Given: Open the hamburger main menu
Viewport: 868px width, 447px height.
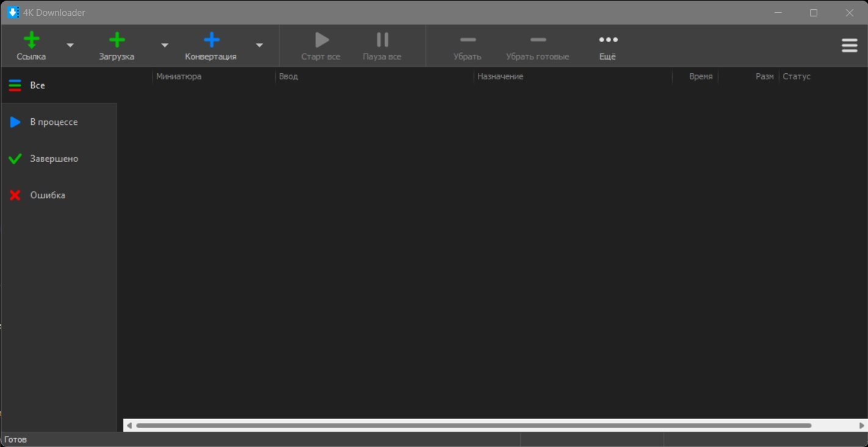Looking at the screenshot, I should 850,46.
